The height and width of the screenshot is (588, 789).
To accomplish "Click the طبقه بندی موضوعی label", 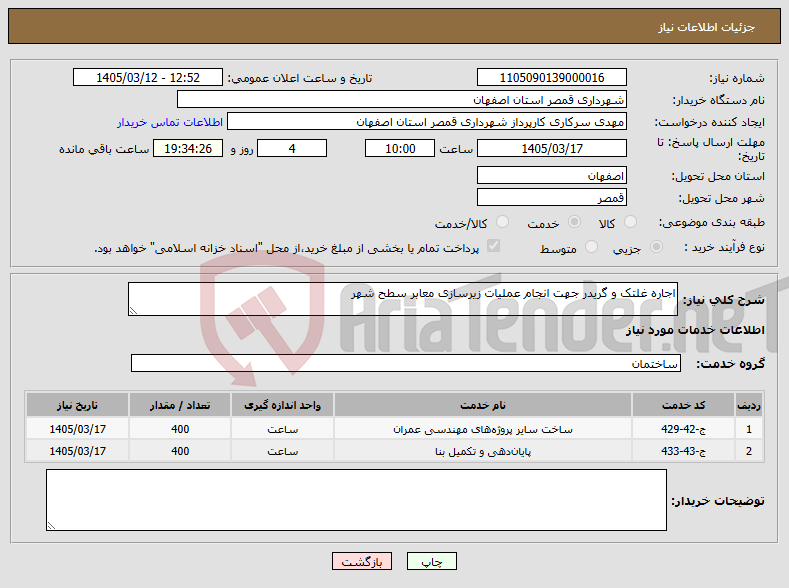I will pyautogui.click(x=712, y=222).
